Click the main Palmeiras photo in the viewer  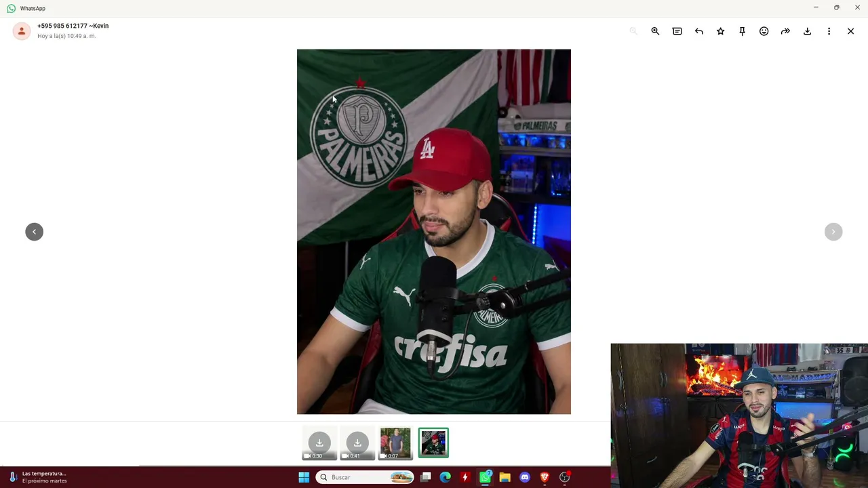[x=434, y=232]
